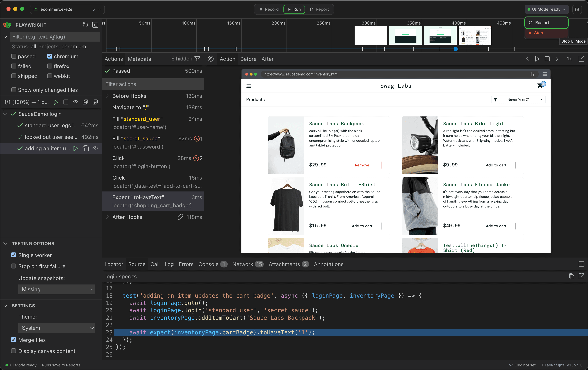Run the 'adding an item' test play icon
Viewport: 588px width, 370px height.
(x=75, y=148)
